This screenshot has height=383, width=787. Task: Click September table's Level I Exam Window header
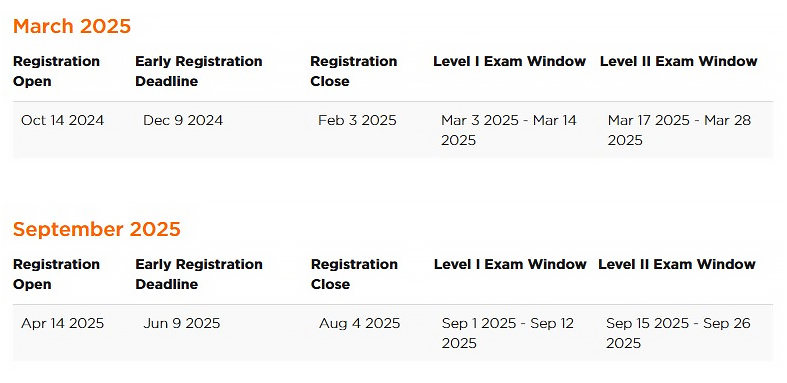tap(510, 264)
